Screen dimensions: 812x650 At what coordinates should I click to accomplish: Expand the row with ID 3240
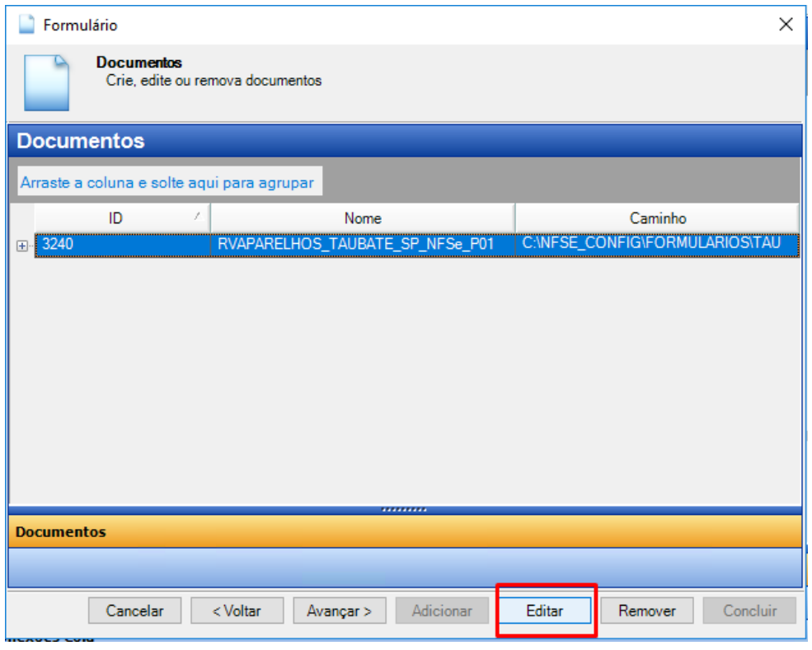tap(22, 245)
